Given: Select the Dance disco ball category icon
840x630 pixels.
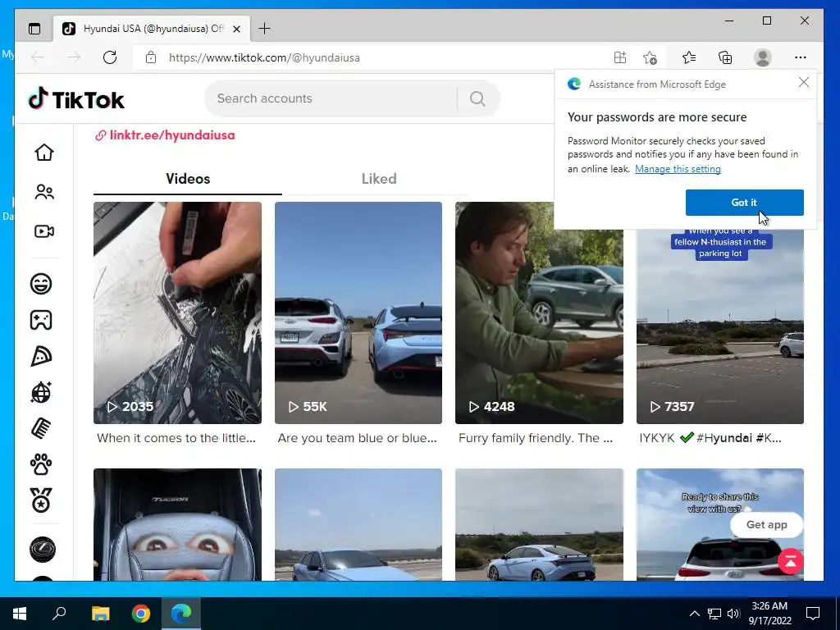Looking at the screenshot, I should pos(41,392).
